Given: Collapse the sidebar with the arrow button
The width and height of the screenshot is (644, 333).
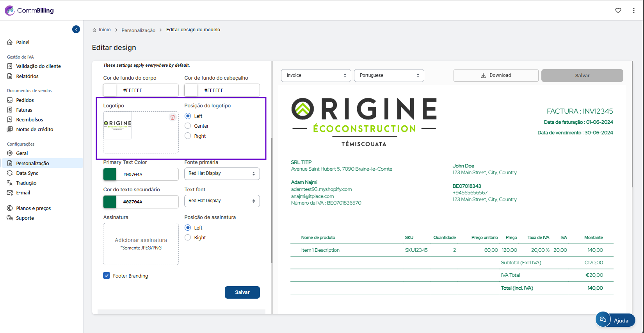Looking at the screenshot, I should (x=76, y=29).
